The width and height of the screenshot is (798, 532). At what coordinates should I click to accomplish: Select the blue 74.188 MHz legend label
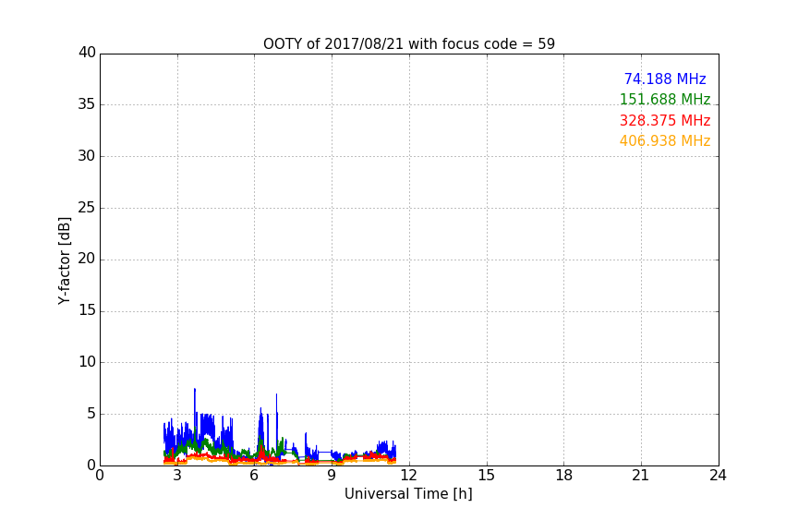pos(665,79)
